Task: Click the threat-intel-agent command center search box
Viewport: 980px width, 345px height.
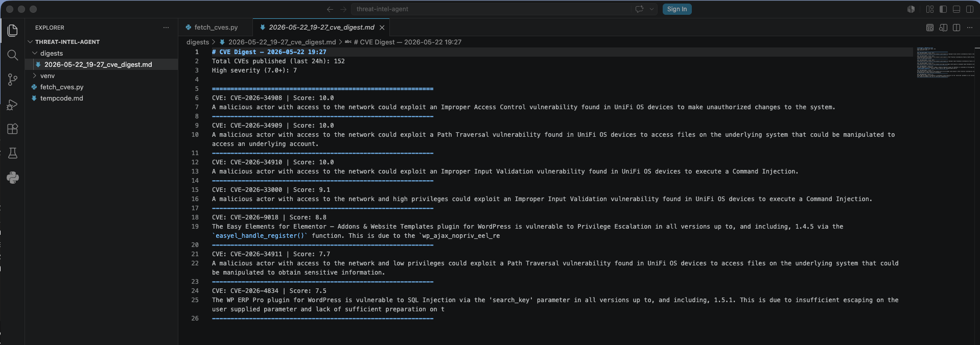Action: pos(505,9)
